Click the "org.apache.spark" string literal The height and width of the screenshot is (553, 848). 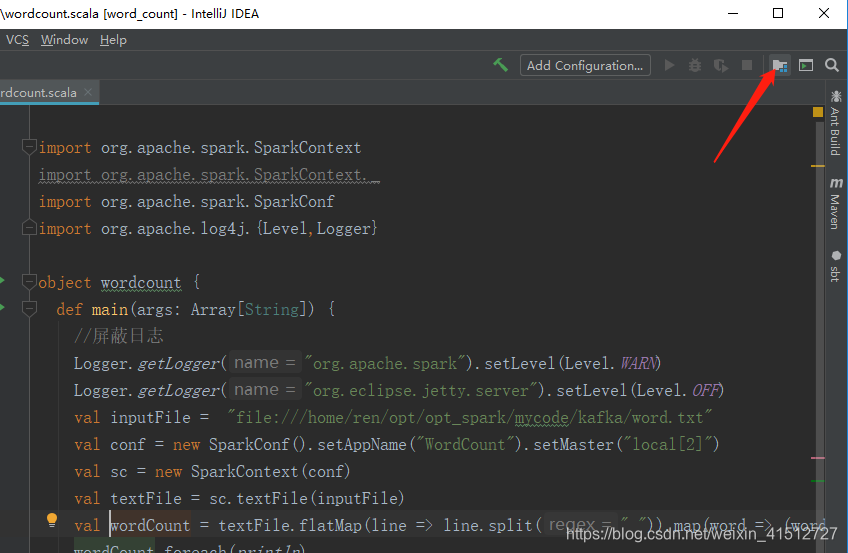coord(386,363)
